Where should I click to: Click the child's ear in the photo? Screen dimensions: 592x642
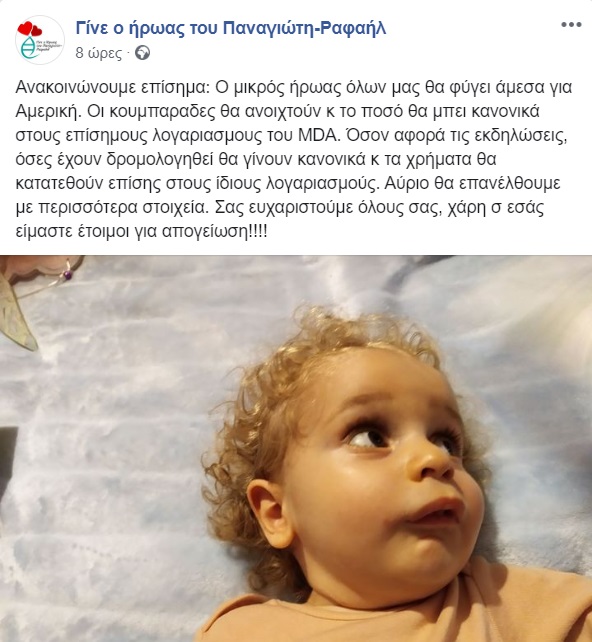(270, 514)
